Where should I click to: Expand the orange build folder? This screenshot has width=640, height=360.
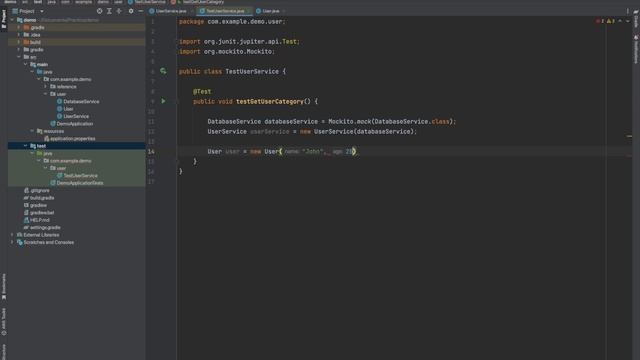19,42
